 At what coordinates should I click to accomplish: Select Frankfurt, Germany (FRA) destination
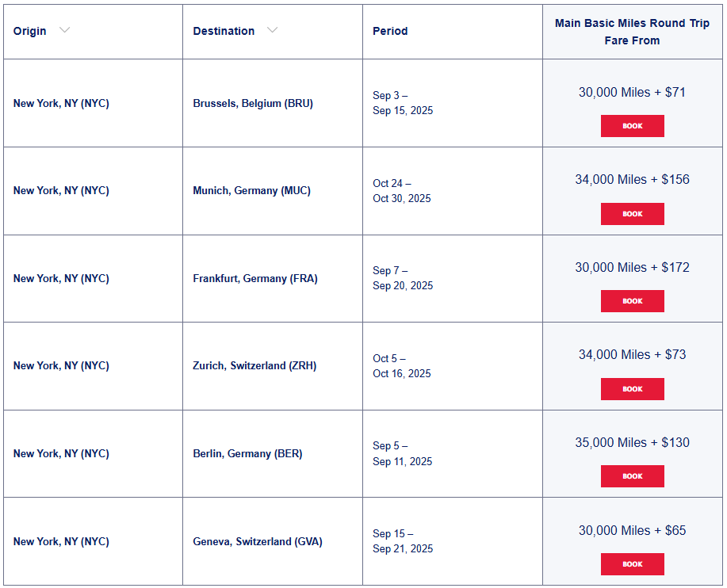tap(255, 278)
